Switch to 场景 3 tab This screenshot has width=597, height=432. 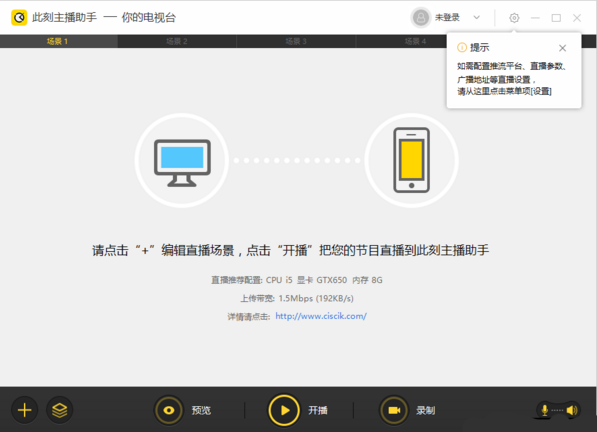pyautogui.click(x=296, y=41)
